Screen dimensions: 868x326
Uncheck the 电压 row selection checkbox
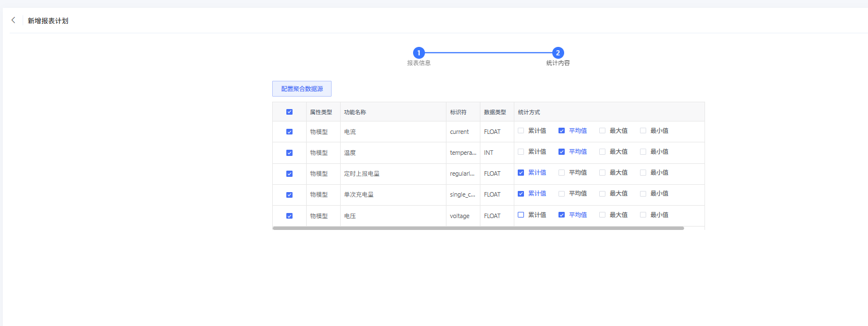pos(290,215)
